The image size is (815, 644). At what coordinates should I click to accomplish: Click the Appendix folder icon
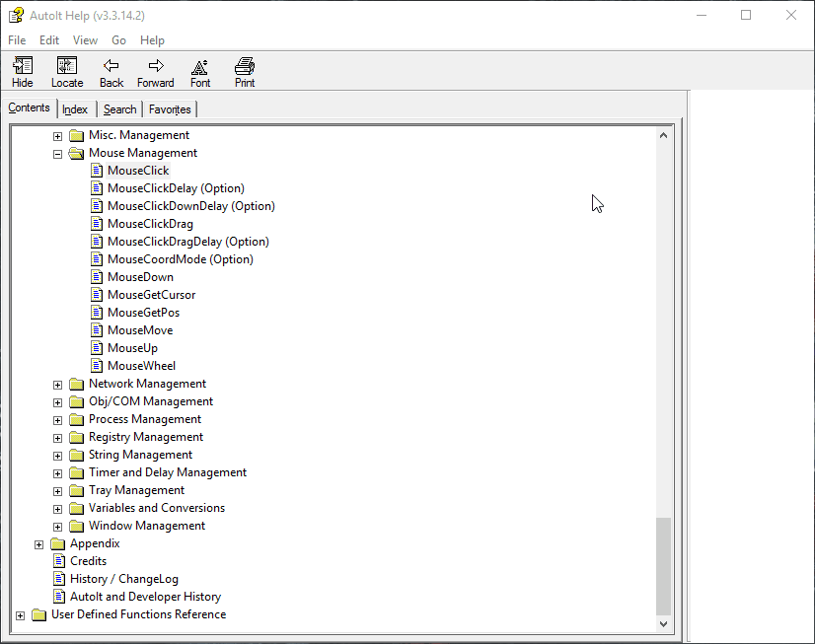click(x=57, y=543)
